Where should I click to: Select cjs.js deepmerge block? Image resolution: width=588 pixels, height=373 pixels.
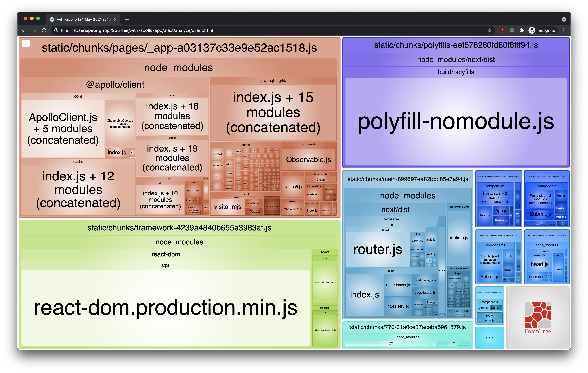coord(321,179)
